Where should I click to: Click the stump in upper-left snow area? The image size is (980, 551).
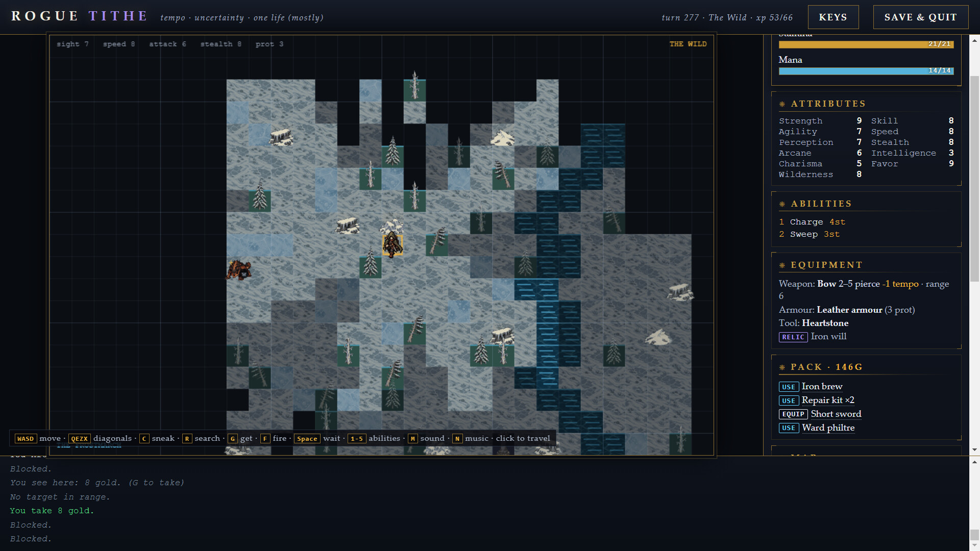(280, 137)
